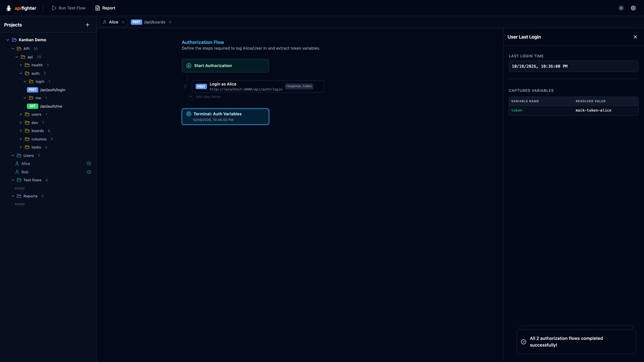Click the play icon in Start Authorization
Image resolution: width=644 pixels, height=362 pixels.
coord(189,66)
